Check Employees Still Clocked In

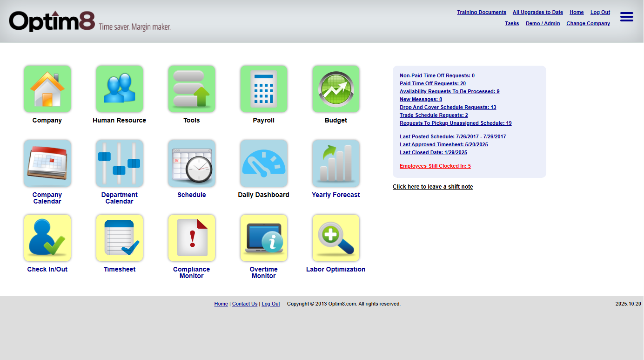tap(435, 166)
